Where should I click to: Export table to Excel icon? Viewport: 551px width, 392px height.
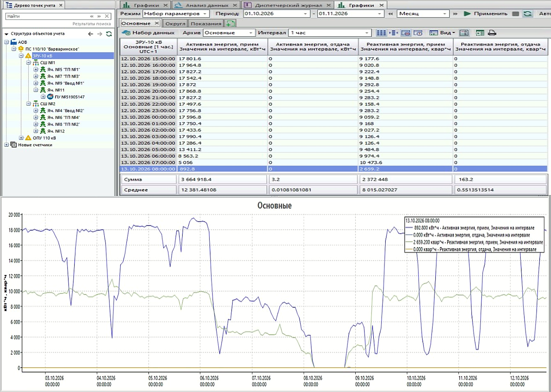tap(480, 33)
